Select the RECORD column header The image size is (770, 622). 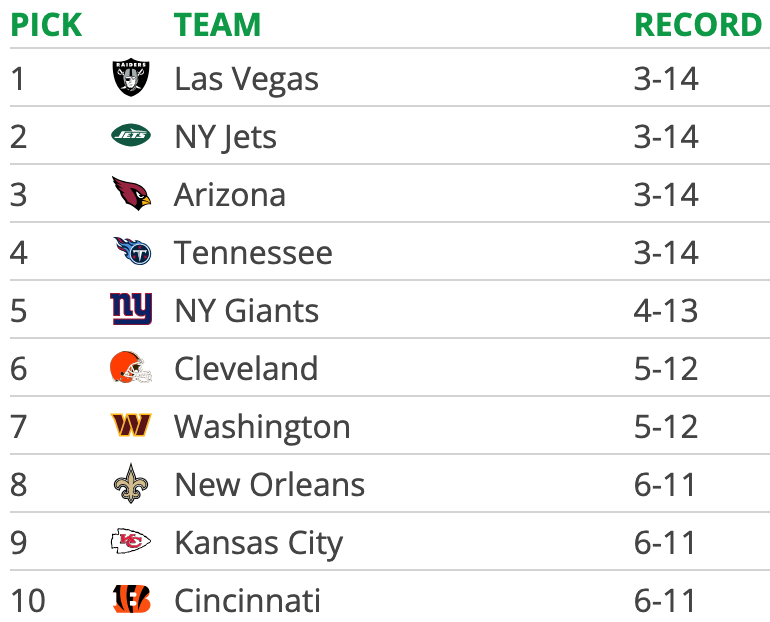point(698,24)
